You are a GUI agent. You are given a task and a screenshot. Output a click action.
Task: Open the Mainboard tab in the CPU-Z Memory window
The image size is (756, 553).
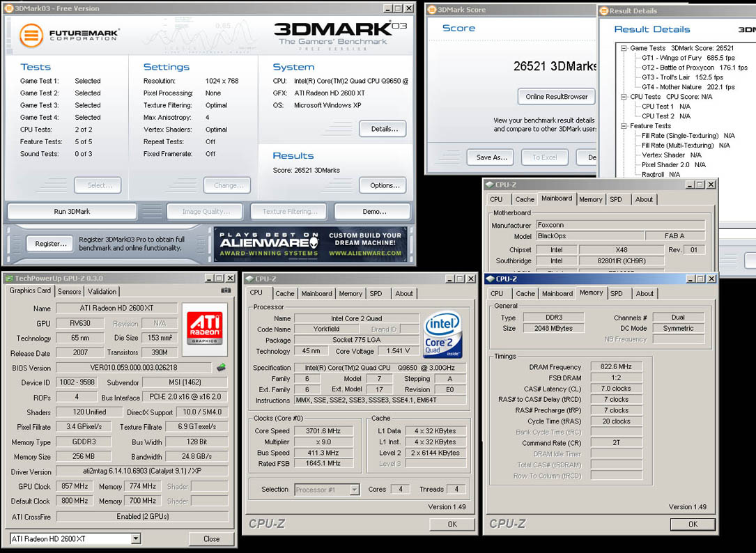557,293
